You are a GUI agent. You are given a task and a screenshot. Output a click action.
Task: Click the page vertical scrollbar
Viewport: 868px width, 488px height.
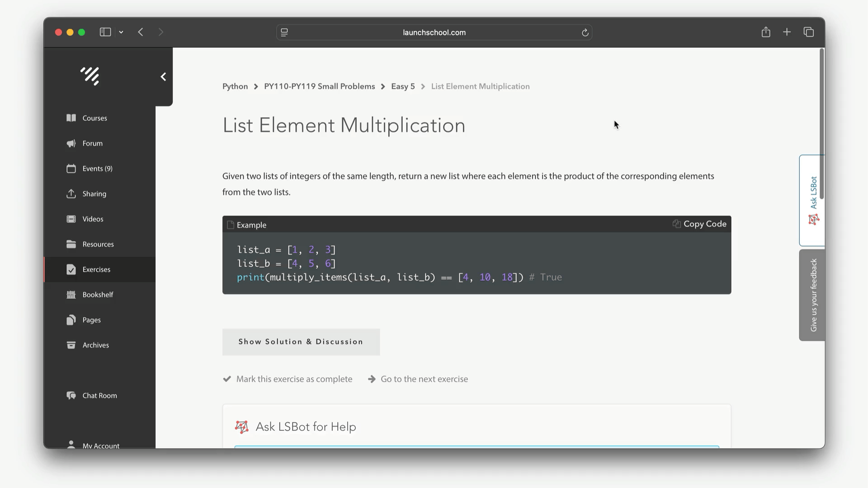click(x=821, y=124)
